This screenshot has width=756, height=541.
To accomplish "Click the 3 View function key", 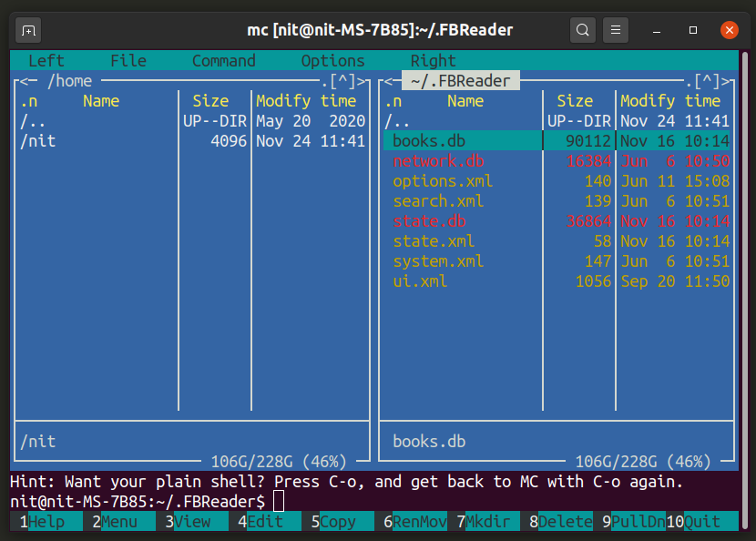I will pos(192,522).
